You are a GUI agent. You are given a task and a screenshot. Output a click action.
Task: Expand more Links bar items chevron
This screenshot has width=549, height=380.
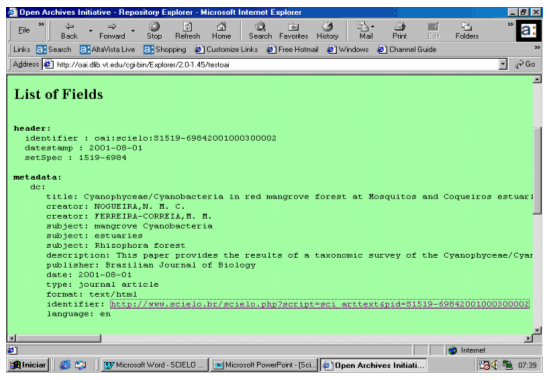pyautogui.click(x=537, y=47)
